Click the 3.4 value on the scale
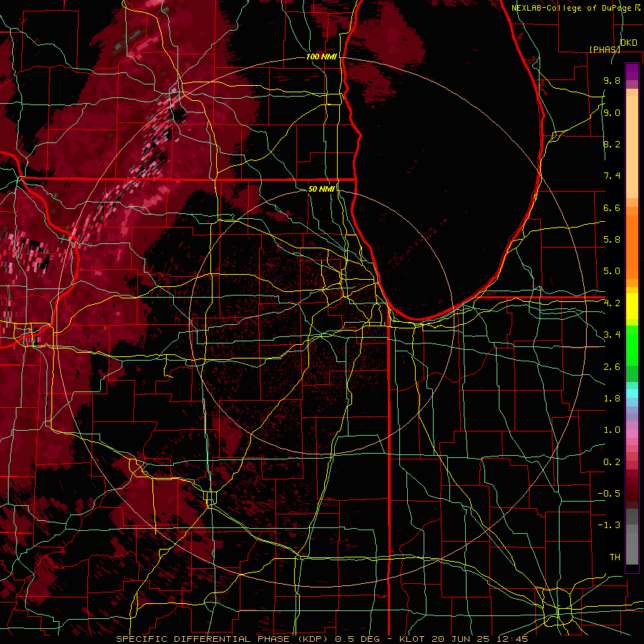 coord(612,335)
